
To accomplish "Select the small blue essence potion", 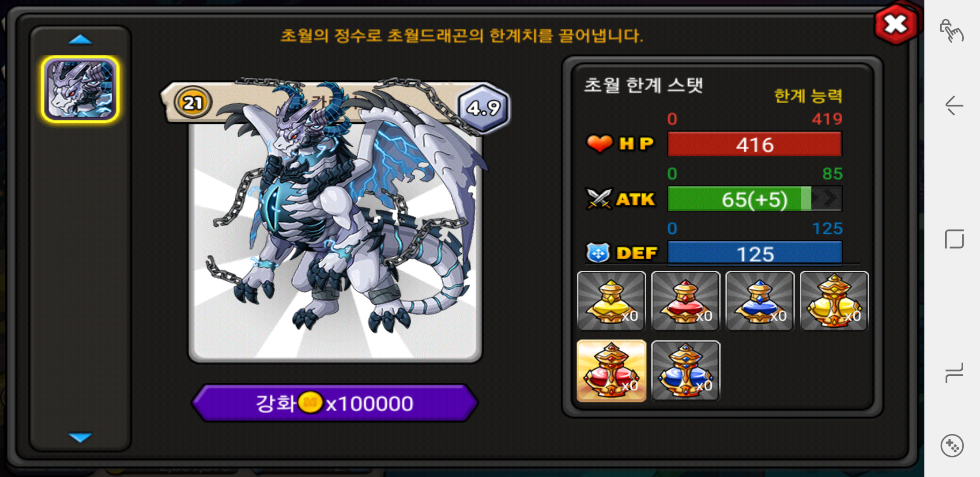I will (x=760, y=301).
